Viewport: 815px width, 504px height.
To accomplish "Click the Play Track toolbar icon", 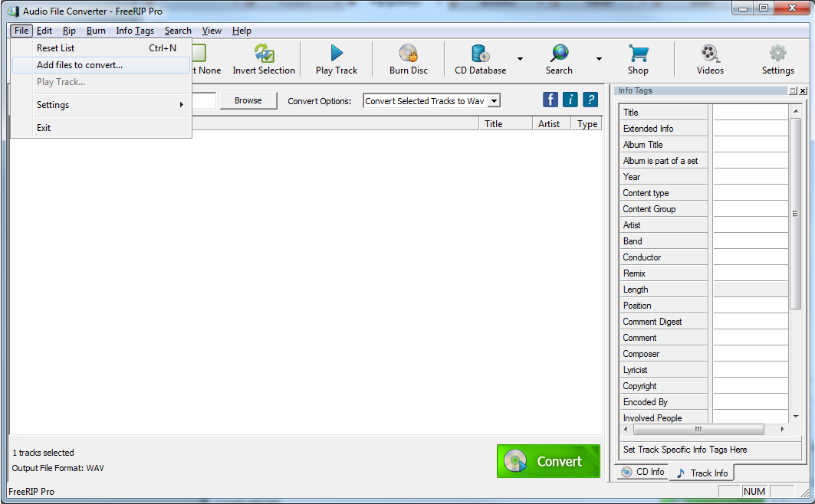I will coord(337,53).
